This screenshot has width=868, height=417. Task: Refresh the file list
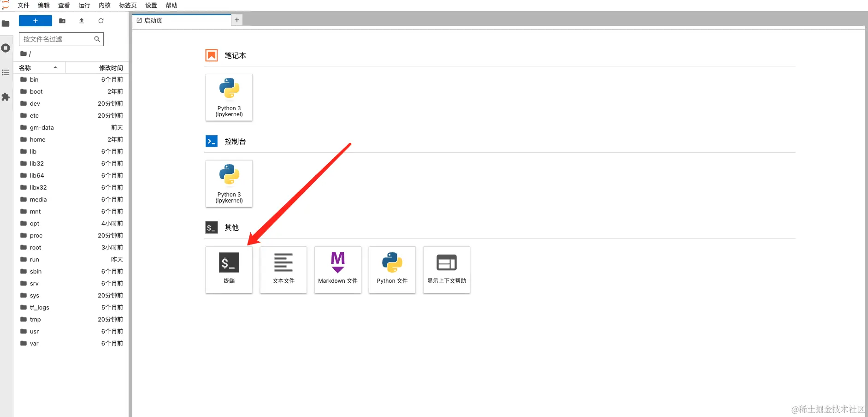[101, 21]
